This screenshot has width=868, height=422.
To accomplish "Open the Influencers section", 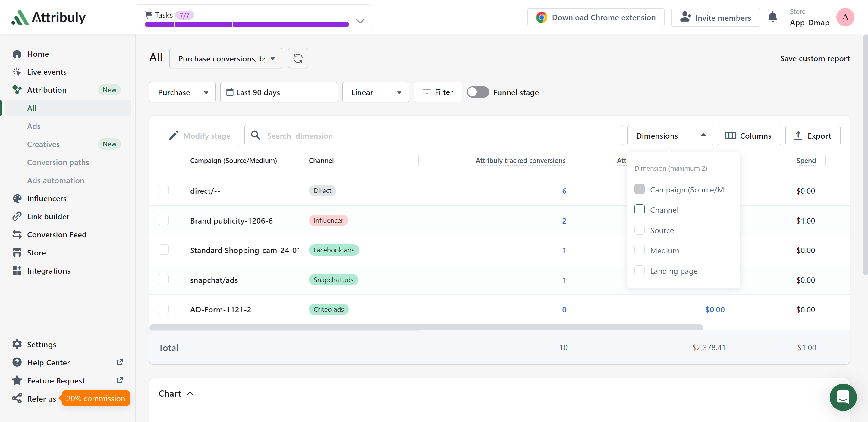I will (46, 198).
